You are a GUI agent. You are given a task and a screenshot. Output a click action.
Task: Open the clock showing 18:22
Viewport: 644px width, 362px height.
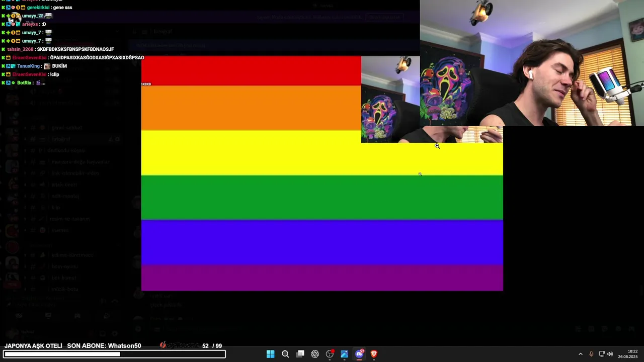[628, 354]
